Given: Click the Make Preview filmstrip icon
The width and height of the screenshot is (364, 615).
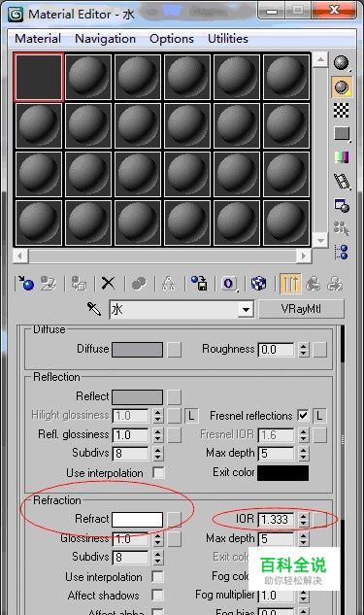Looking at the screenshot, I should click(x=342, y=182).
